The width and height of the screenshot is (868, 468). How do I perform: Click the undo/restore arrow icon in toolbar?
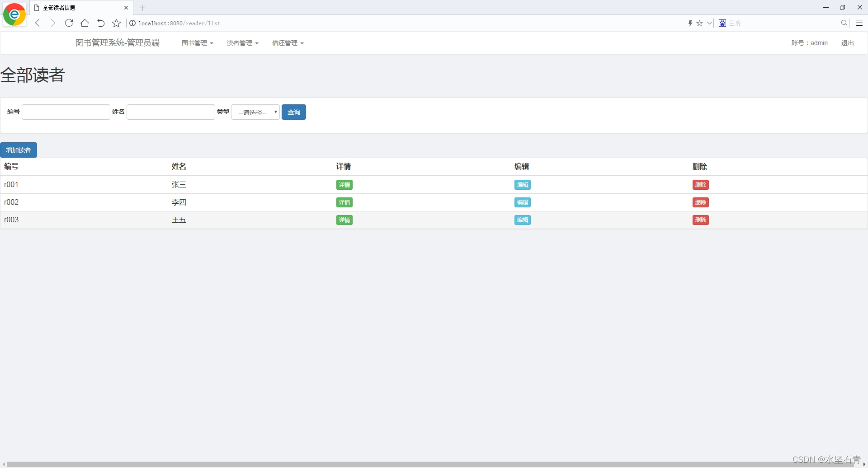point(101,23)
